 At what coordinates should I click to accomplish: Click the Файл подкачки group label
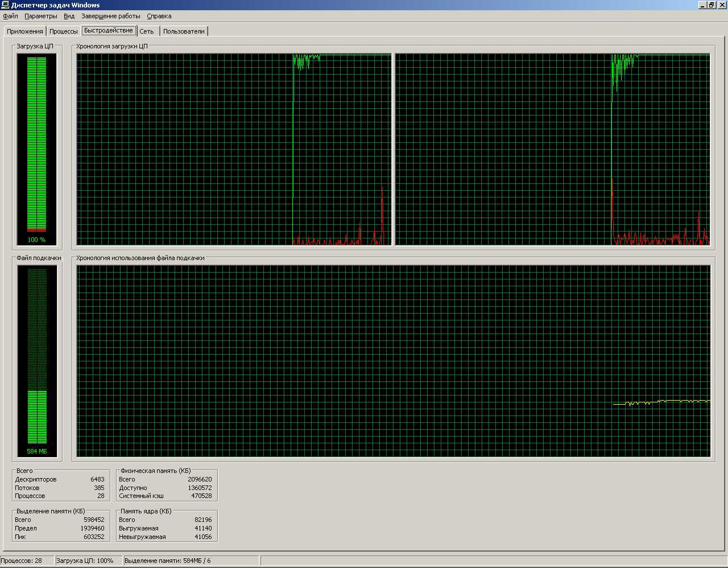(39, 258)
